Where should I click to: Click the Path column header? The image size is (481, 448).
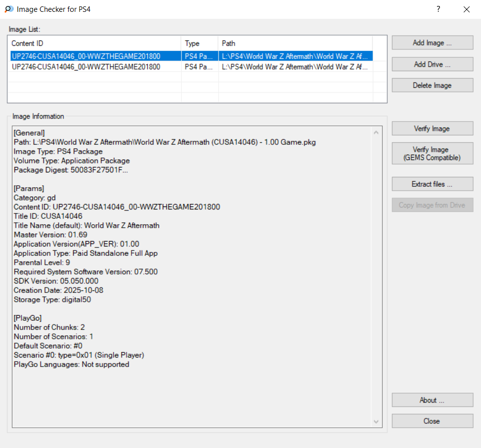click(295, 43)
